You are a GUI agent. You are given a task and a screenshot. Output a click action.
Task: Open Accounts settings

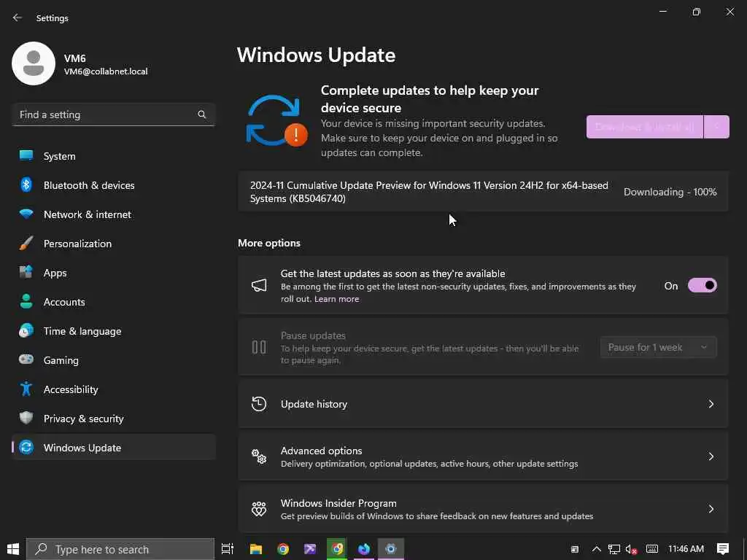point(113,302)
